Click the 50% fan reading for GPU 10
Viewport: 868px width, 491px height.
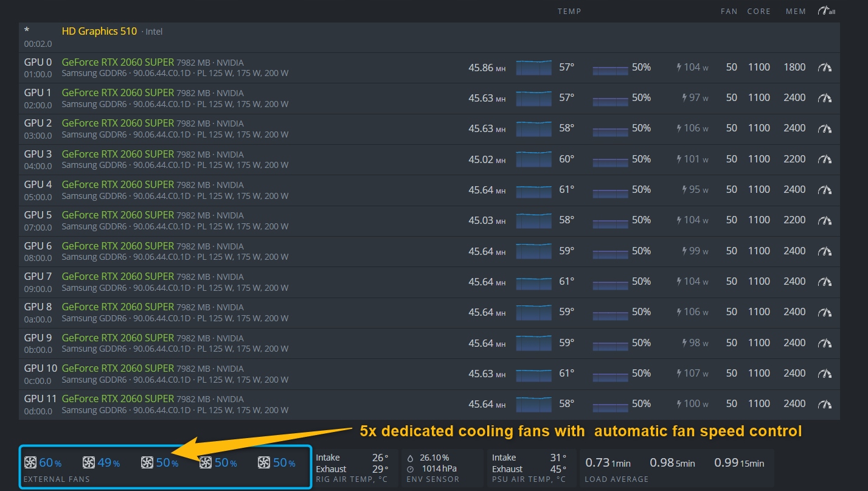click(x=641, y=374)
